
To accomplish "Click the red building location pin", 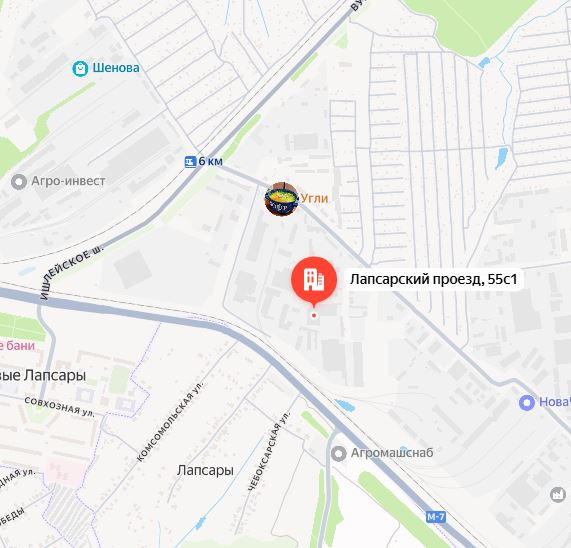I will [314, 280].
